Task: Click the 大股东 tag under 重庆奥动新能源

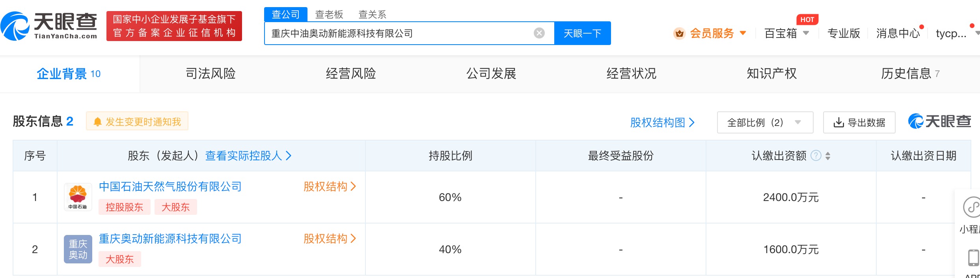Action: pos(120,259)
